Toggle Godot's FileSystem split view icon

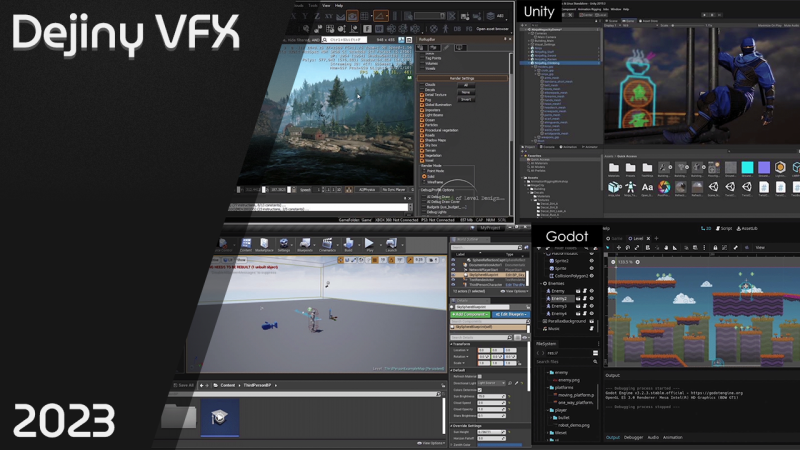595,353
